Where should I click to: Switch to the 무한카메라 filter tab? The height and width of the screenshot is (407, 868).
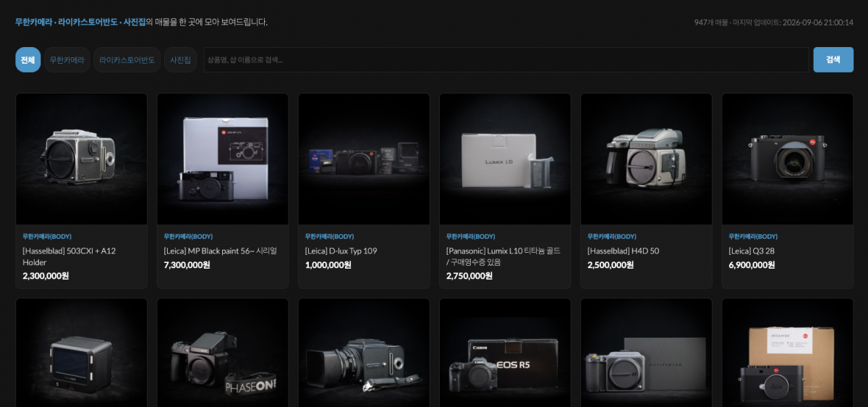coord(67,59)
